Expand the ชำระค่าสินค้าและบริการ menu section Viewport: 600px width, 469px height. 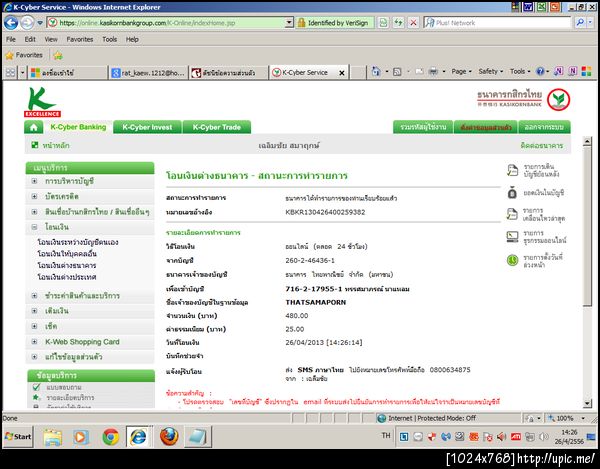click(x=34, y=296)
